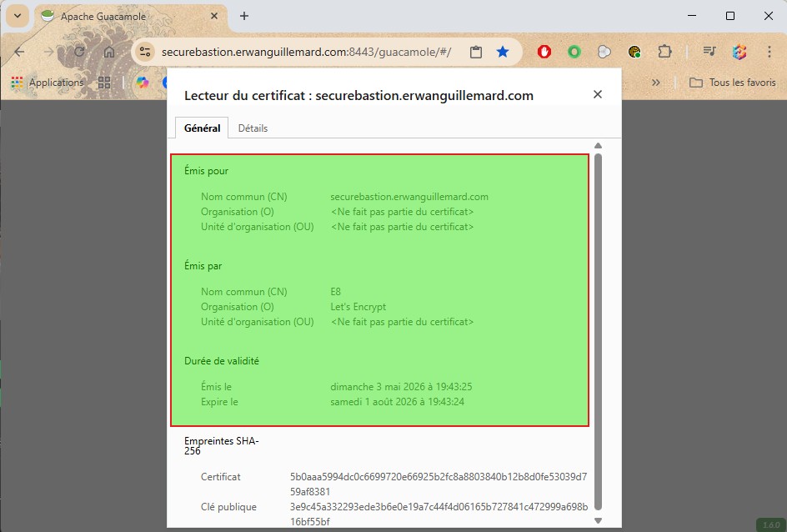
Task: Click the Certificat SHA-256 fingerprint value
Action: (x=439, y=484)
